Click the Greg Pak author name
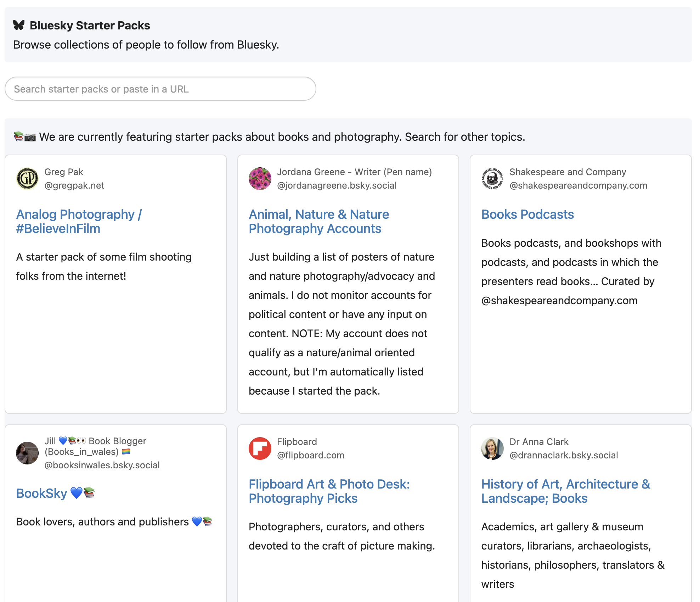The height and width of the screenshot is (602, 700). (x=64, y=172)
